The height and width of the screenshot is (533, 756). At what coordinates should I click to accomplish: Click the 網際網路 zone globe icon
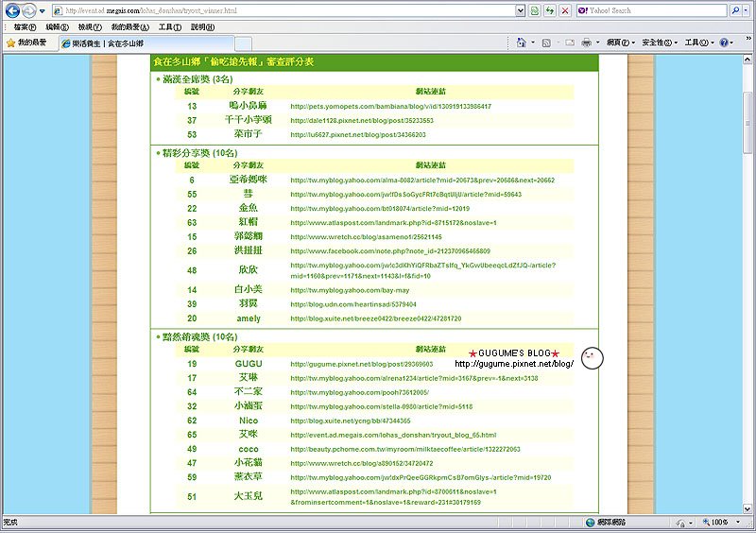pyautogui.click(x=590, y=523)
